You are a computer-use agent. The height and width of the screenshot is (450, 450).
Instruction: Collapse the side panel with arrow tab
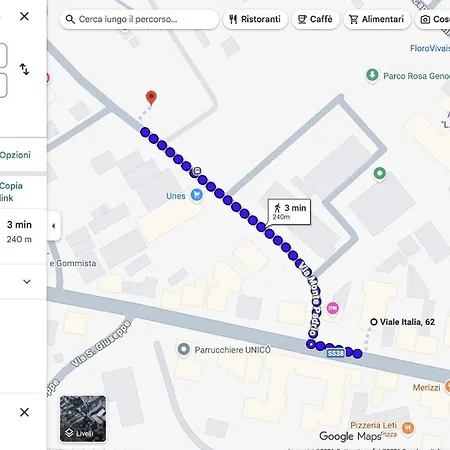[54, 226]
